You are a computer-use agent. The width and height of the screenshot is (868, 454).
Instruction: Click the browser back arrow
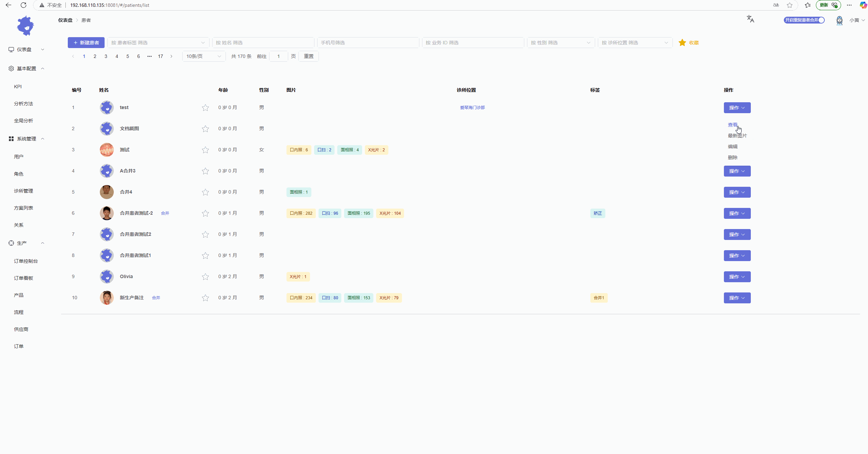tap(9, 5)
